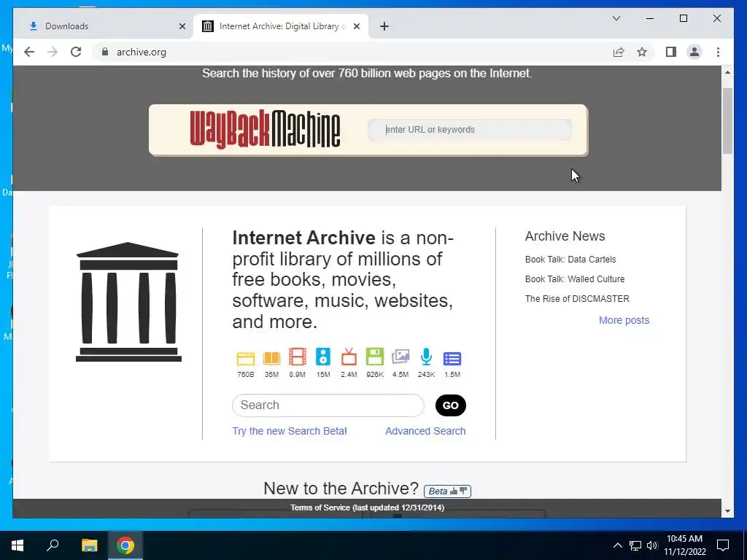Open Terms of Service footer text

point(368,507)
